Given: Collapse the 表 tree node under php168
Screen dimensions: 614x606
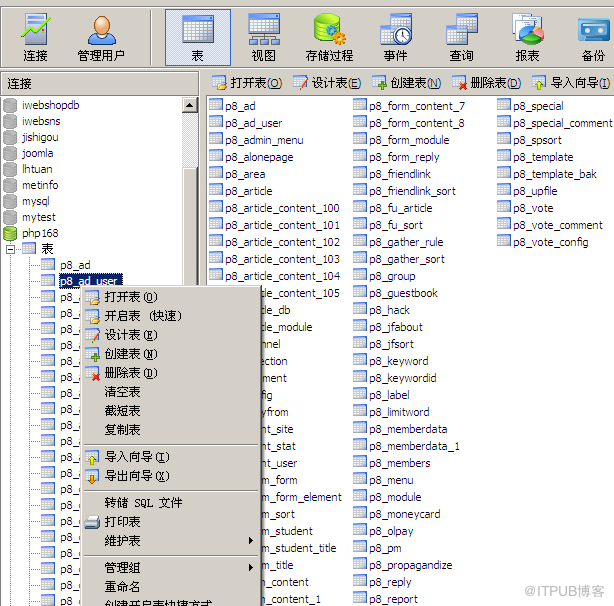Looking at the screenshot, I should (x=11, y=249).
